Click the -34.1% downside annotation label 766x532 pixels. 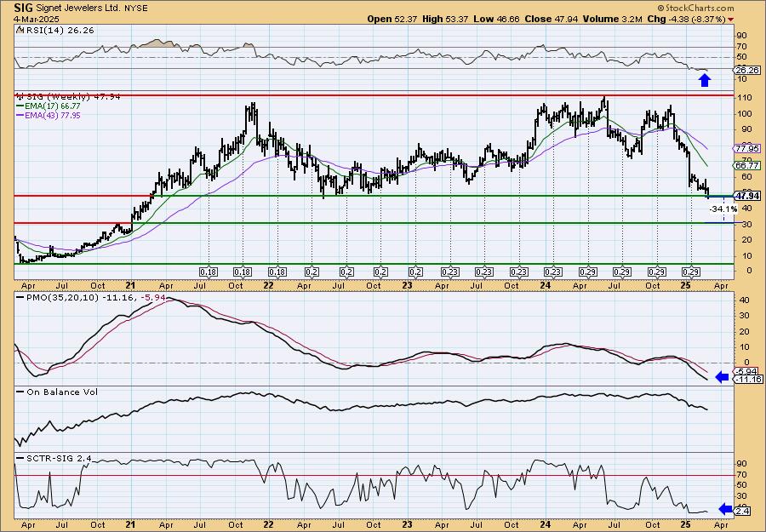point(723,209)
